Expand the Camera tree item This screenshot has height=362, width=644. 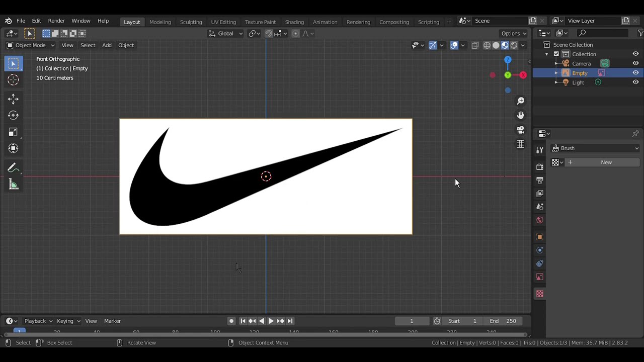pyautogui.click(x=556, y=63)
